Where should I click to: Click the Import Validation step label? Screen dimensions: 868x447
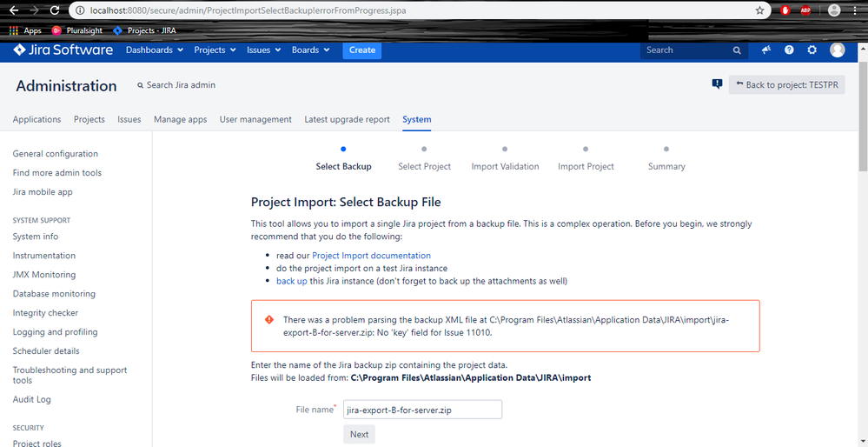(x=505, y=166)
